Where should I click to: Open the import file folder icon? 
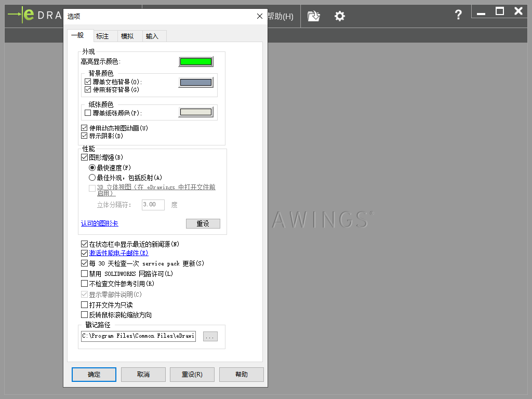pos(313,16)
